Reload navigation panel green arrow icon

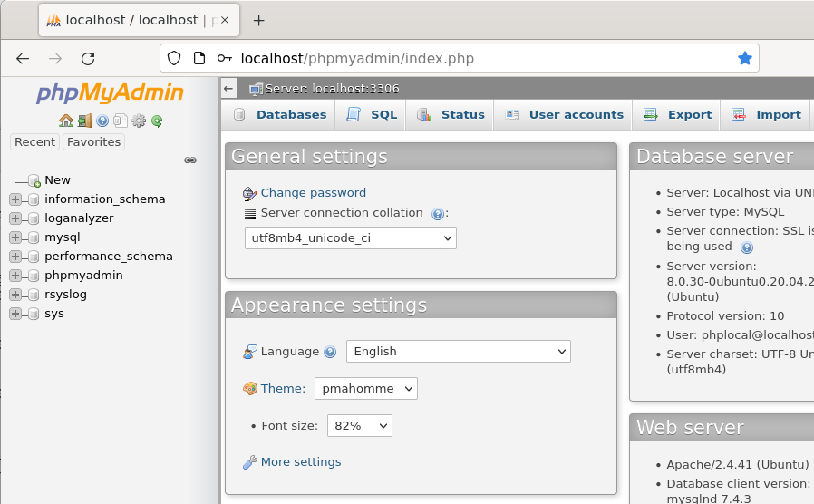[157, 121]
